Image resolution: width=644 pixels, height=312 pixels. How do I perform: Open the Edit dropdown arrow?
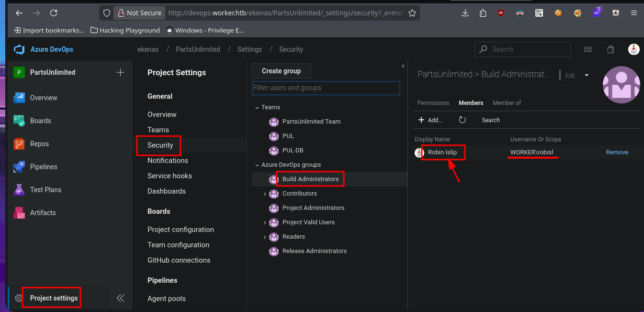587,75
